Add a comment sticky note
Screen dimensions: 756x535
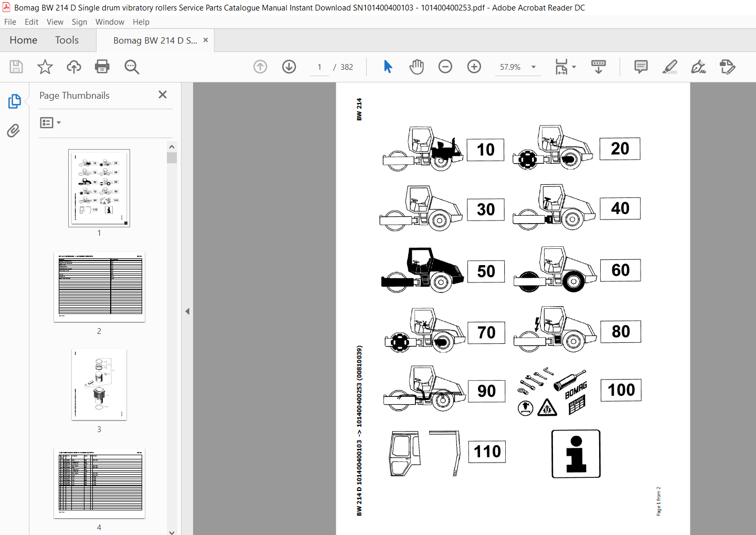[641, 67]
